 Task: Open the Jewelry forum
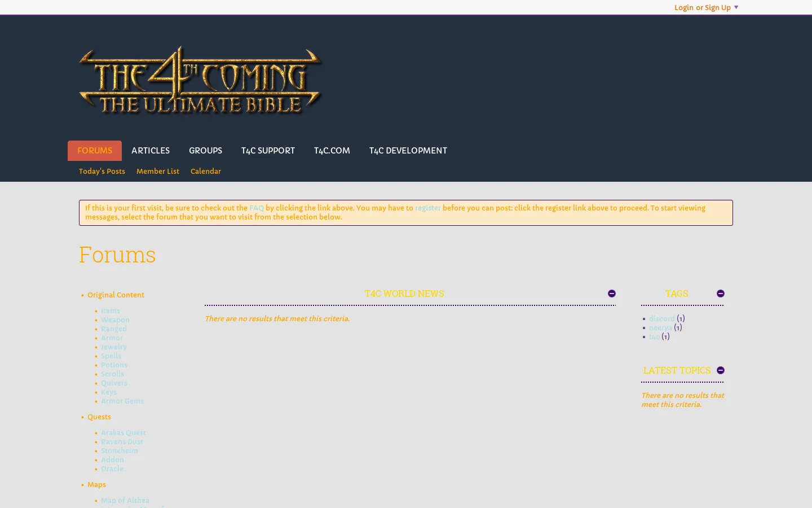(114, 347)
